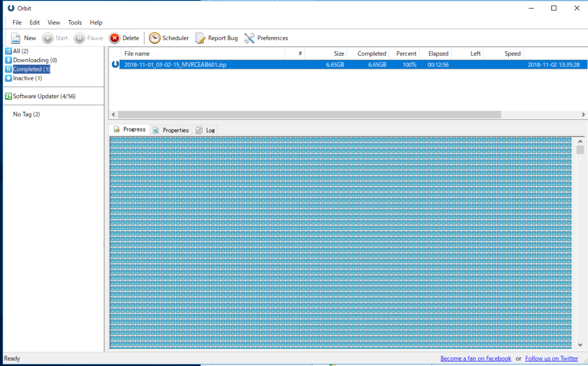The image size is (588, 366).
Task: Open the Help menu
Action: 96,22
